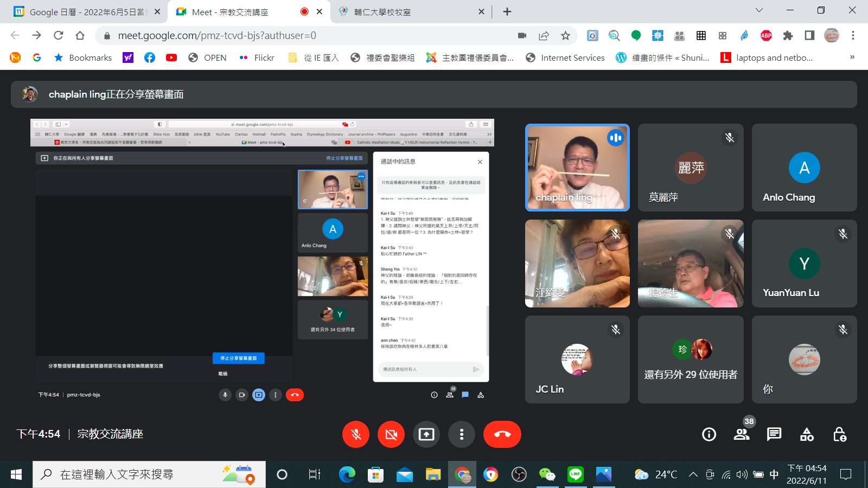The width and height of the screenshot is (868, 488).
Task: Open the Activities shapes icon
Action: (807, 434)
